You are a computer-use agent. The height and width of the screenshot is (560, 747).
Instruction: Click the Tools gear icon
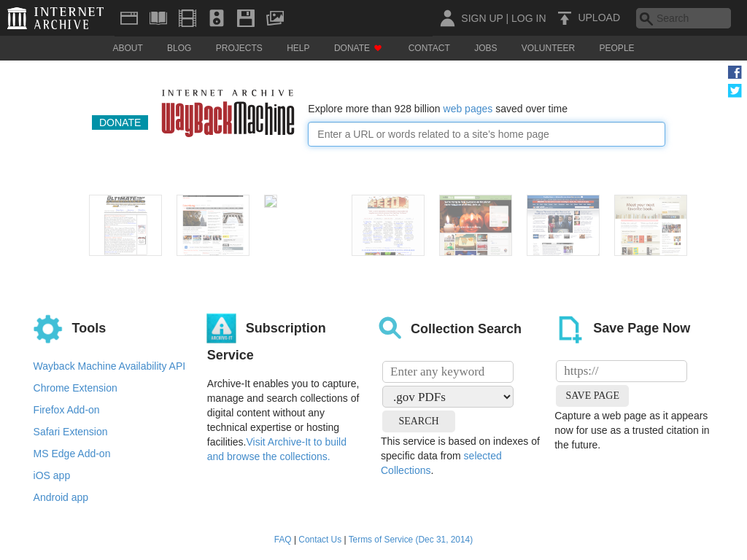point(47,329)
